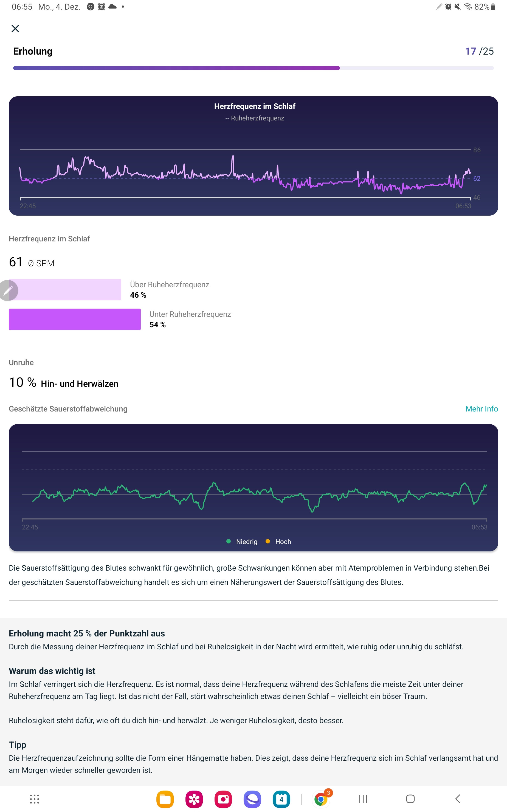Image resolution: width=507 pixels, height=812 pixels.
Task: Open Mehr Info link
Action: (481, 409)
